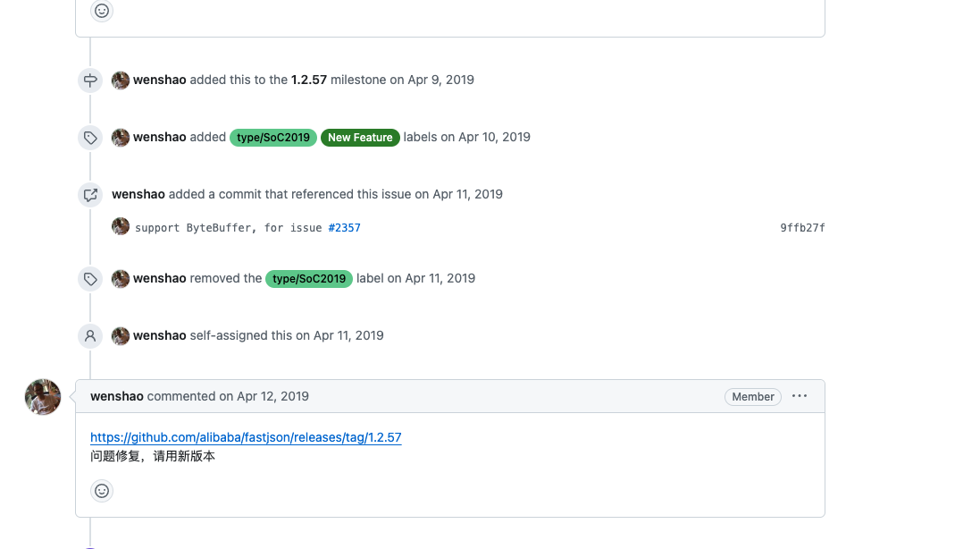Click the removed type/SoC2019 label badge
This screenshot has width=980, height=549.
pos(308,278)
